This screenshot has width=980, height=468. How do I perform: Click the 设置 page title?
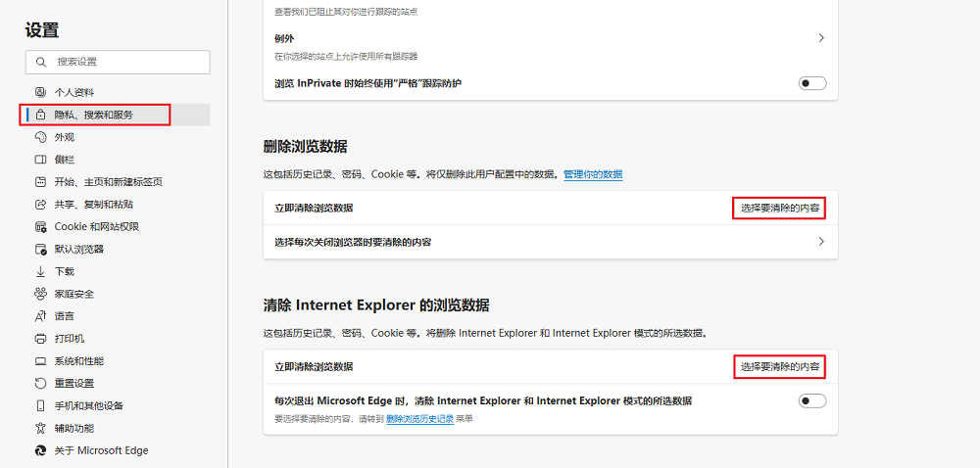click(x=42, y=29)
